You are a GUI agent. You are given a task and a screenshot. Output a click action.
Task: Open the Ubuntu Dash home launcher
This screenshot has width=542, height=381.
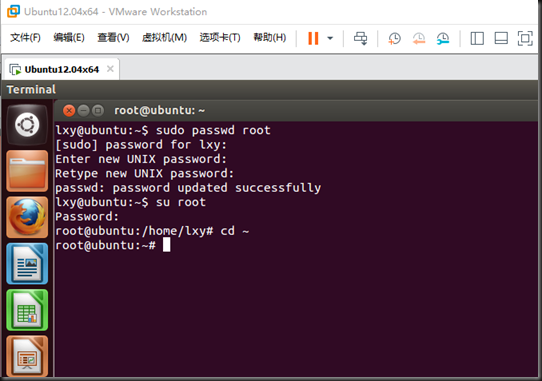pyautogui.click(x=27, y=125)
